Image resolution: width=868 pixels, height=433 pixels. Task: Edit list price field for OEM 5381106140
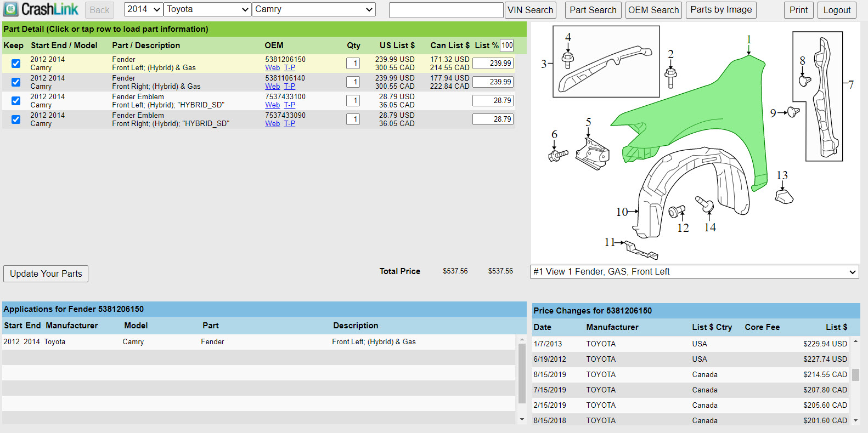[x=493, y=82]
